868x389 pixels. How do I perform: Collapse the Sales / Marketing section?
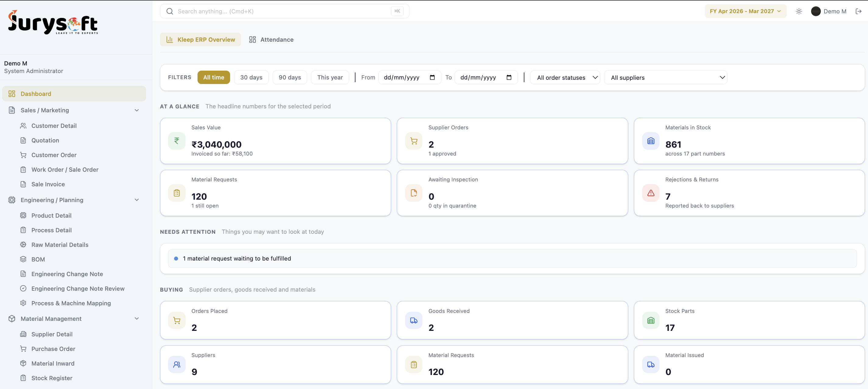click(x=74, y=110)
